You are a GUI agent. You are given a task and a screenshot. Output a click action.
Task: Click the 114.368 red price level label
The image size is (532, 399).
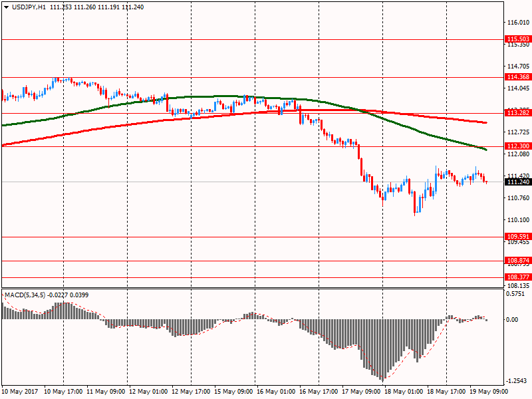click(x=518, y=77)
